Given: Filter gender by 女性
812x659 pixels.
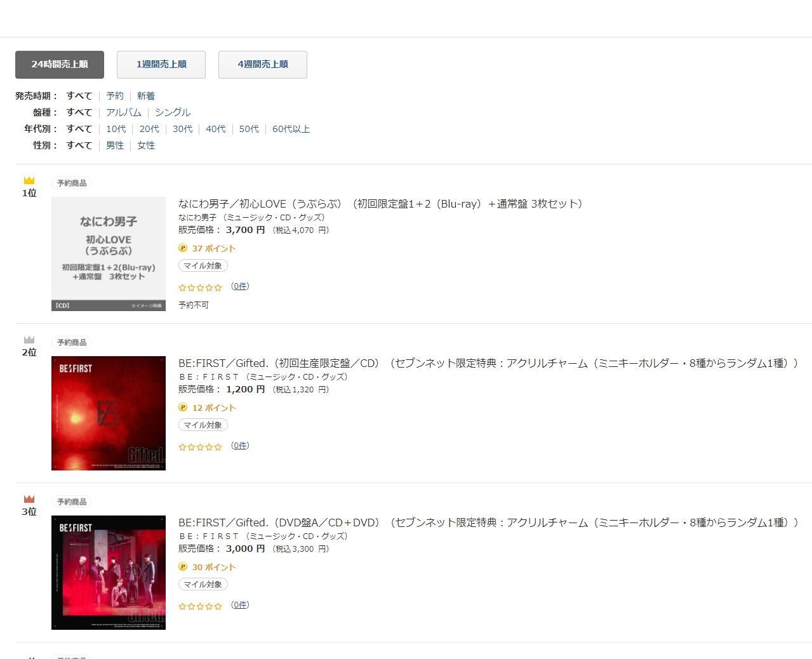Looking at the screenshot, I should tap(146, 145).
